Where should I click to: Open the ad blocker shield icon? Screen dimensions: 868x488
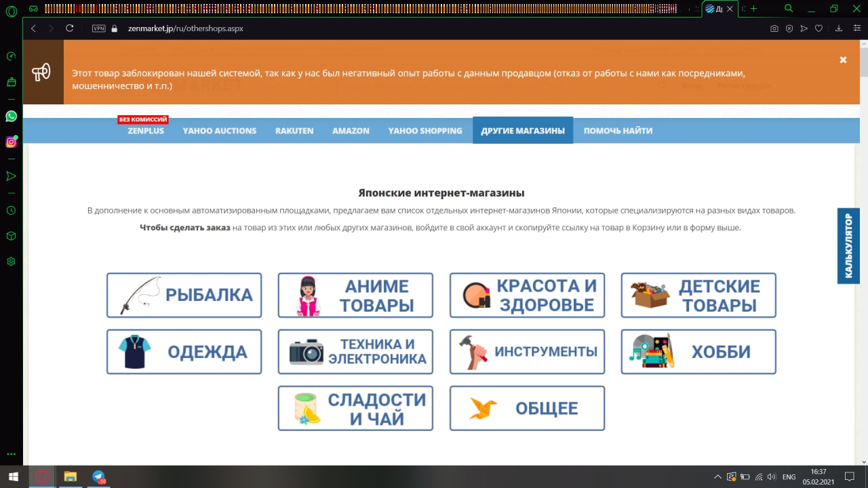[x=789, y=28]
